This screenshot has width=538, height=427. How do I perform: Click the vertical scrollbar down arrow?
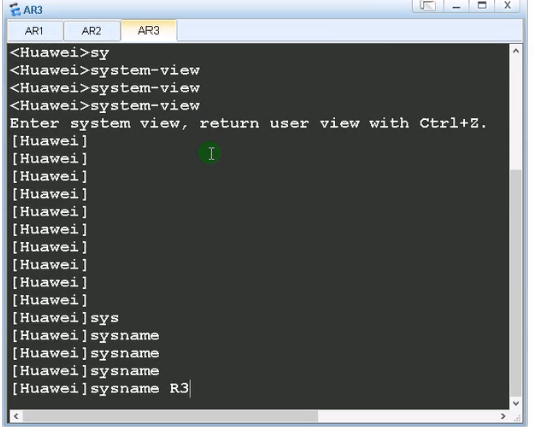(516, 403)
